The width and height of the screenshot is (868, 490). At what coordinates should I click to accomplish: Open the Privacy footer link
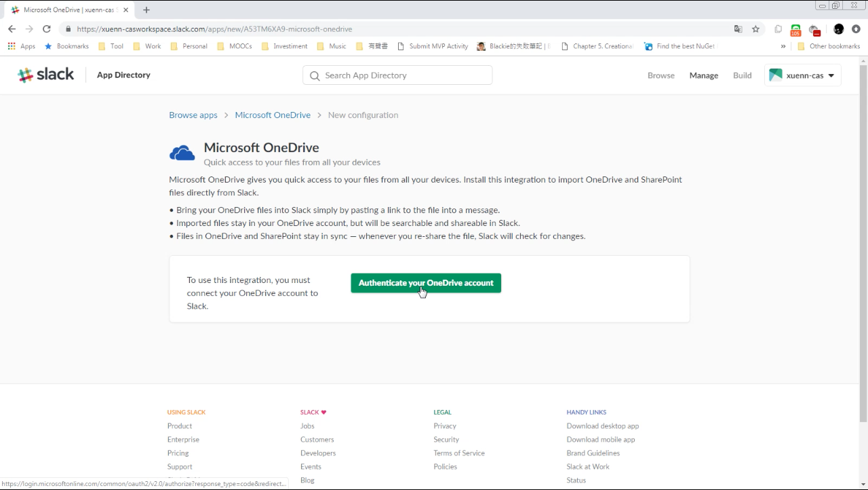[445, 426]
